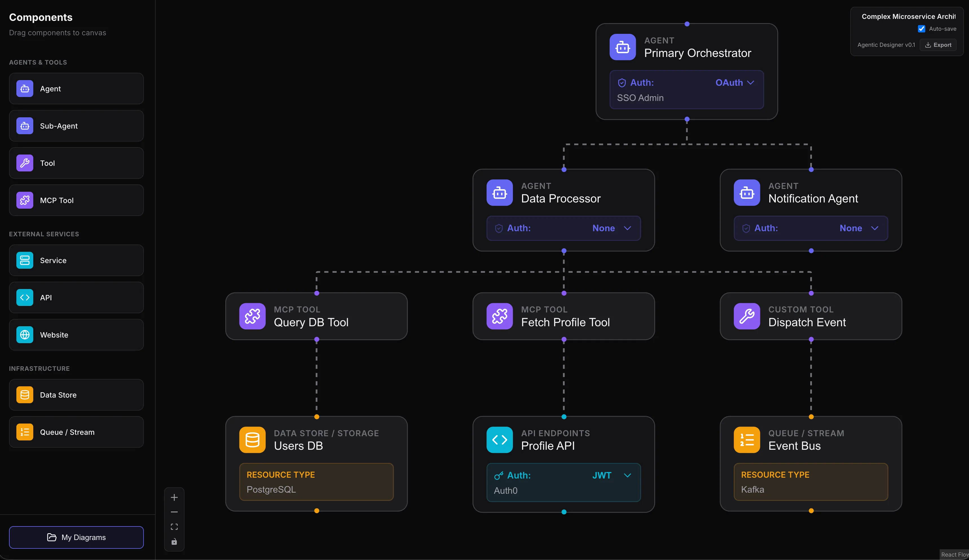The image size is (969, 560).
Task: Click the bottom connection handle of Users DB
Action: click(316, 511)
